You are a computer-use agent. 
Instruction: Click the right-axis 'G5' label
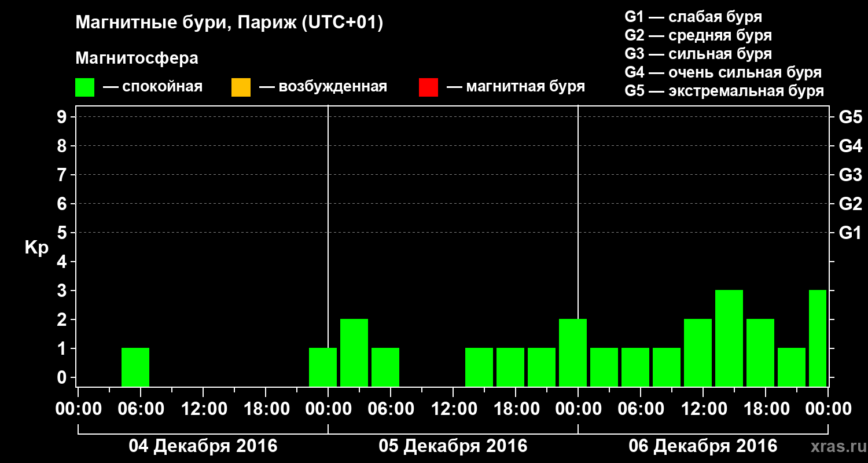pyautogui.click(x=850, y=117)
